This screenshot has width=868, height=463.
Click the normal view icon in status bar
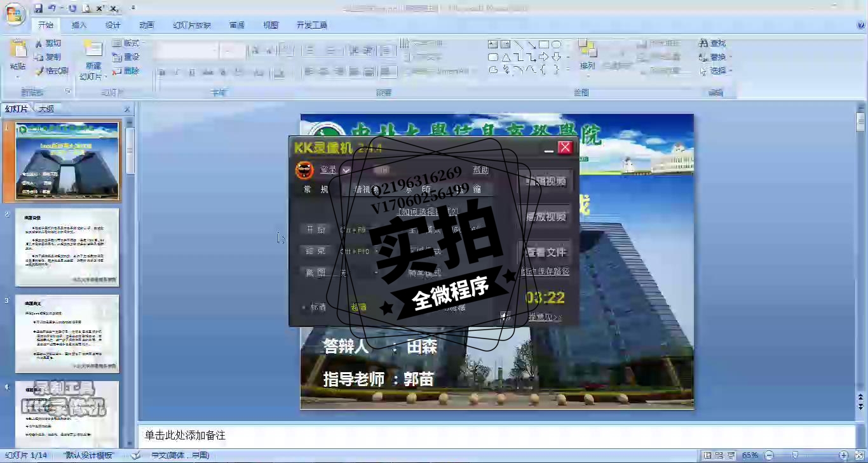point(707,455)
